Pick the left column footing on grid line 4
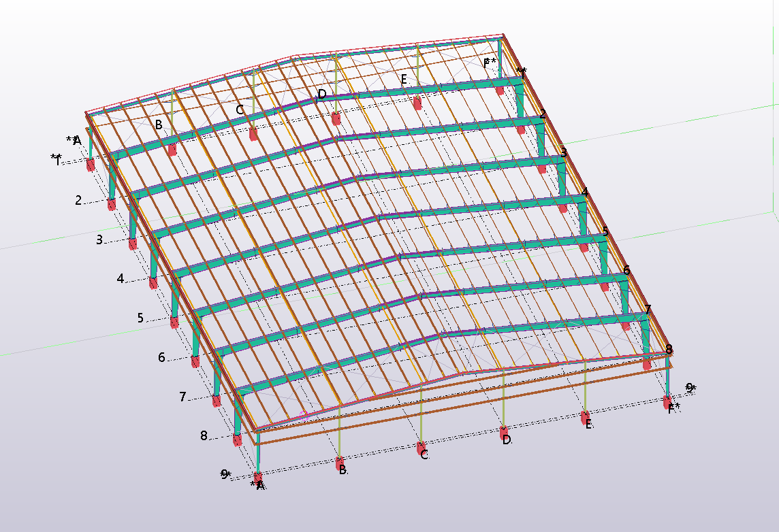The width and height of the screenshot is (779, 532). pyautogui.click(x=154, y=282)
